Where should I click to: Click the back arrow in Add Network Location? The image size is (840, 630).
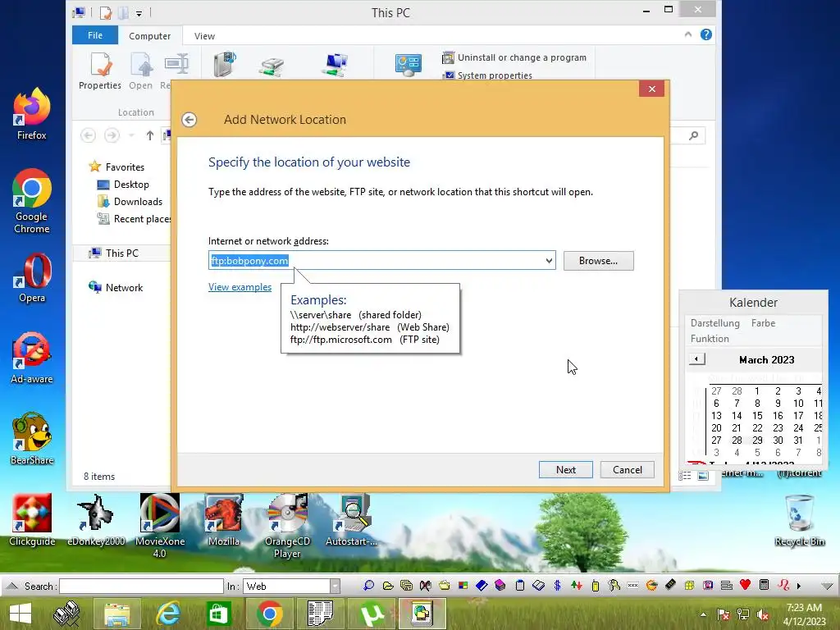189,120
